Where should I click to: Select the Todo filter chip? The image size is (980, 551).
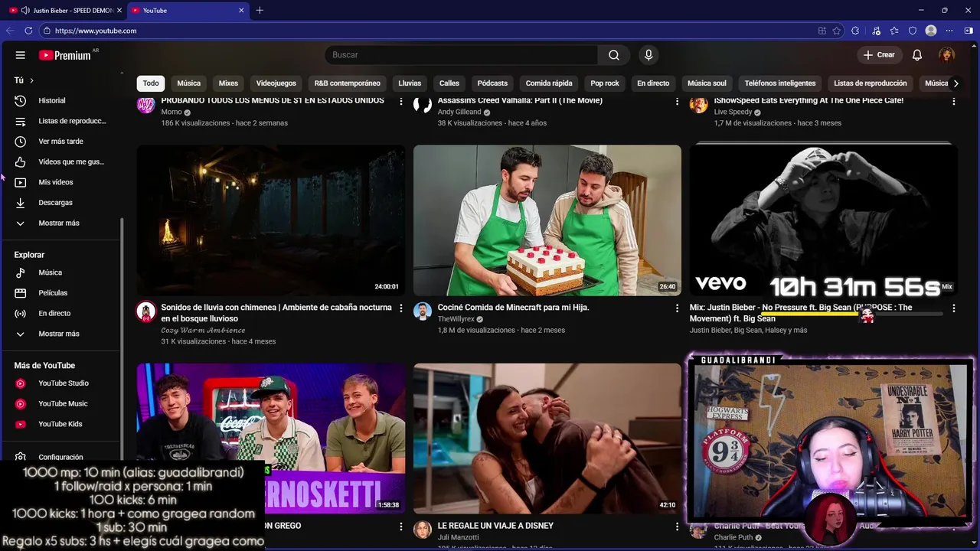tap(151, 83)
